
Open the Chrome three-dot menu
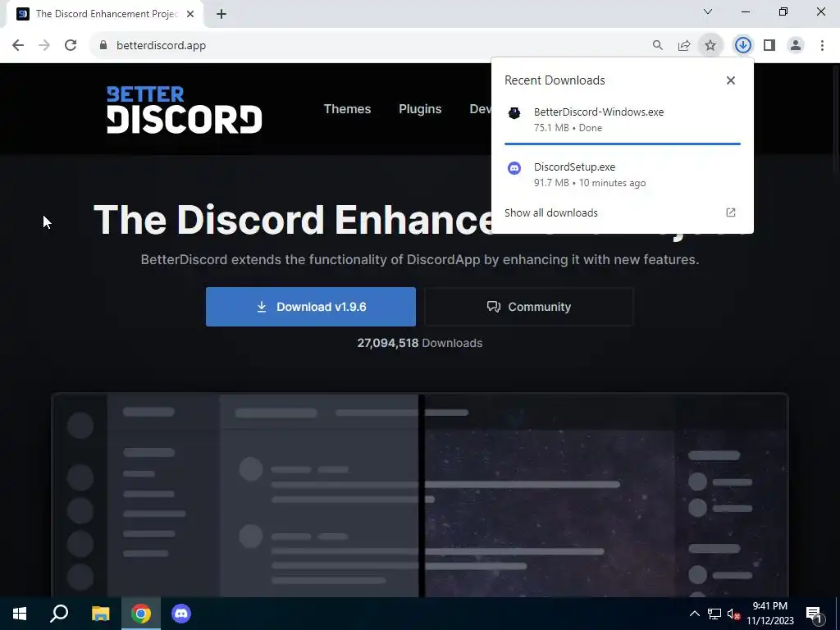coord(822,46)
